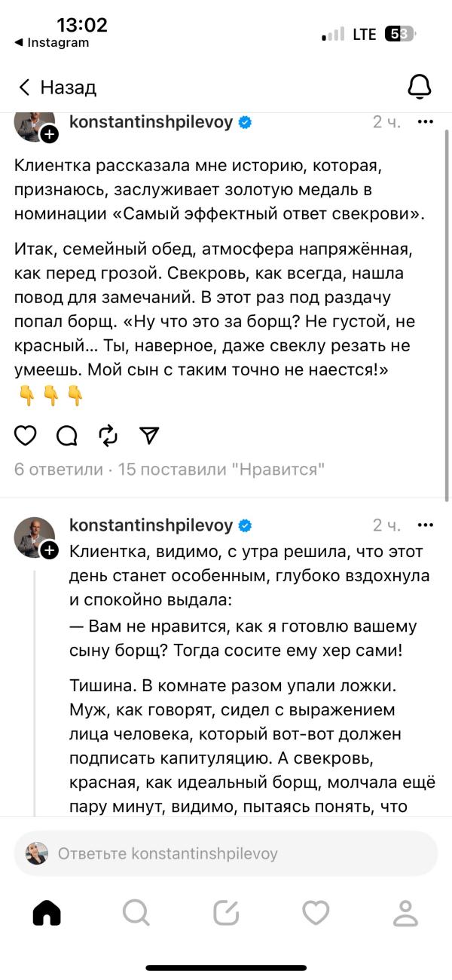This screenshot has height=980, width=452.
Task: Tap the follow plus badge on second avatar
Action: (x=49, y=550)
